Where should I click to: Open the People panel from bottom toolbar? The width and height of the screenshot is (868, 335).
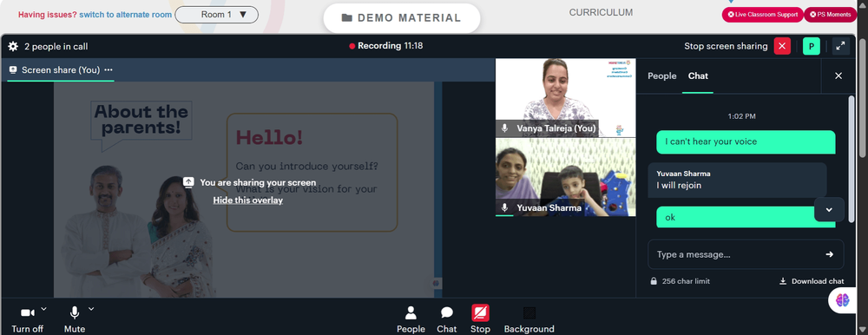tap(411, 319)
